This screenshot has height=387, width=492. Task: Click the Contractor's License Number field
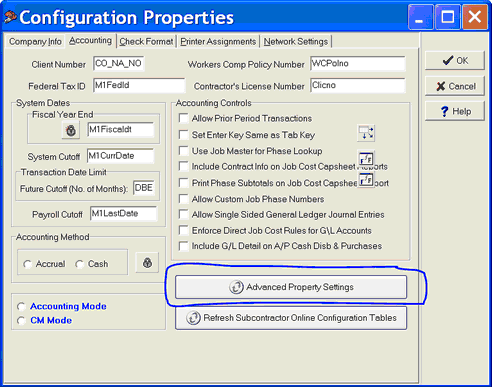point(358,85)
